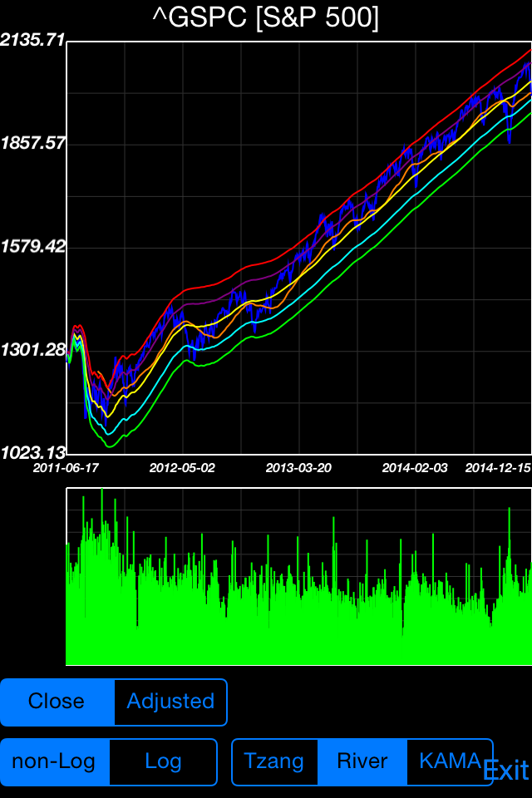This screenshot has height=798, width=532.
Task: Click the 2014-02-03 date label
Action: (415, 468)
